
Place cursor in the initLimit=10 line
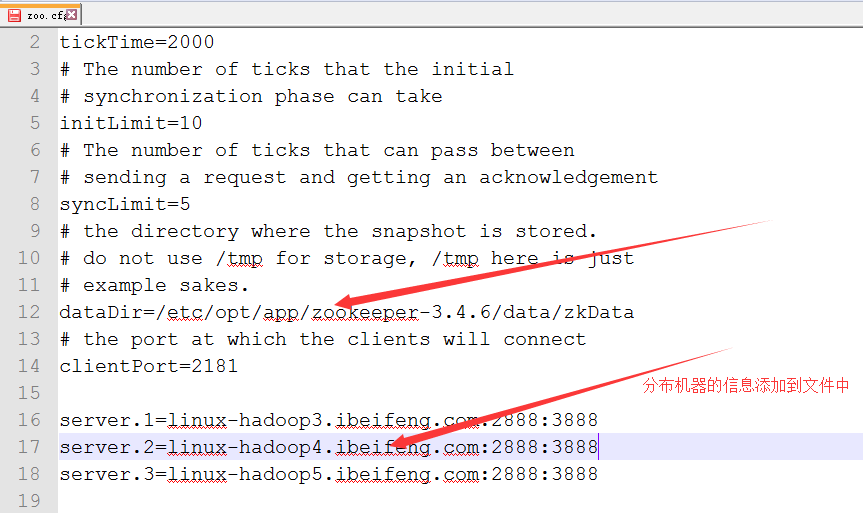tap(131, 123)
